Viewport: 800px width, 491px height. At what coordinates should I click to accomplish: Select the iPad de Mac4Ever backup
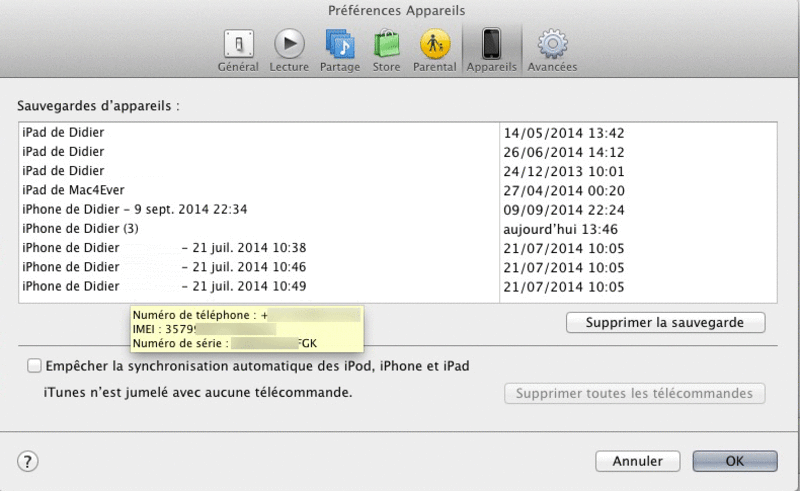pyautogui.click(x=398, y=190)
